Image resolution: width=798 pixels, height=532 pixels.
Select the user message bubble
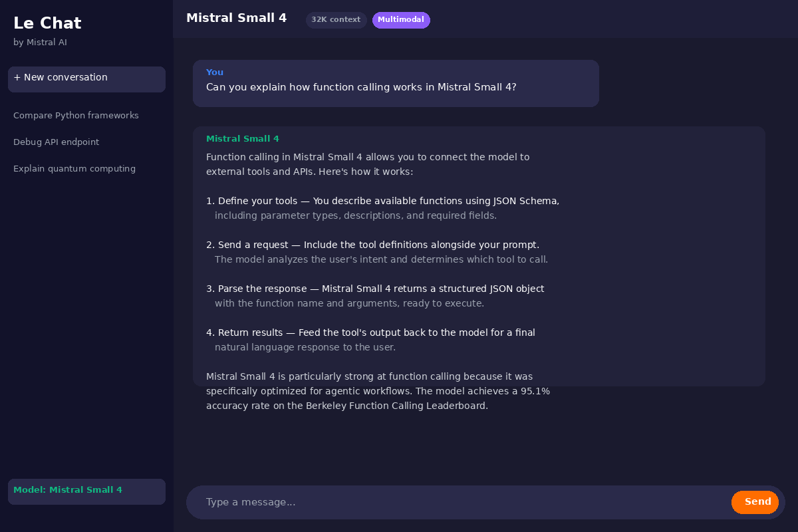click(396, 83)
